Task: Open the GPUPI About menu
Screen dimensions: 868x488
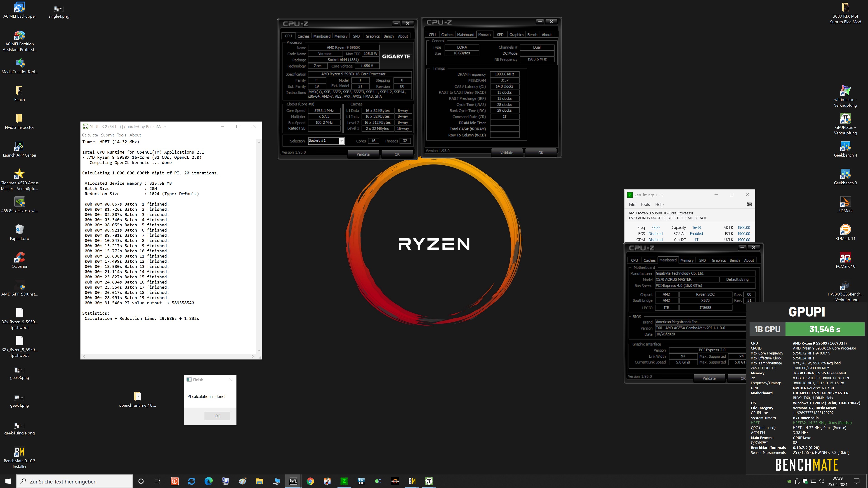Action: [135, 135]
